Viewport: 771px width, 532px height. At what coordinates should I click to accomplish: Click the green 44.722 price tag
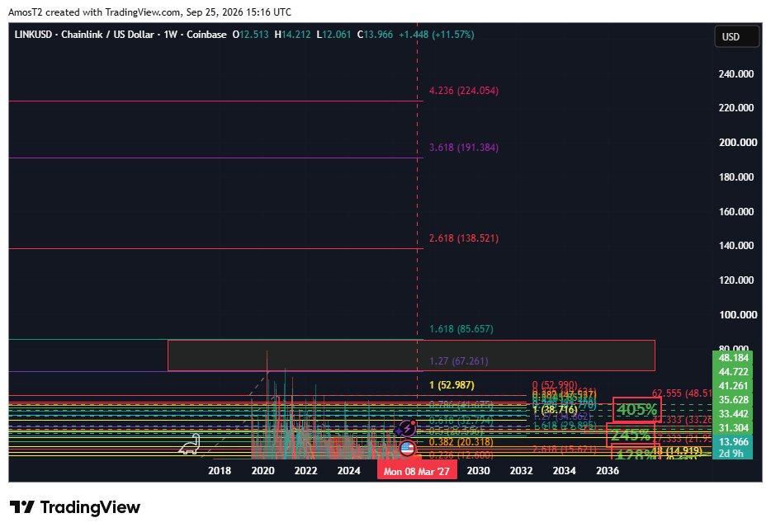[x=733, y=372]
